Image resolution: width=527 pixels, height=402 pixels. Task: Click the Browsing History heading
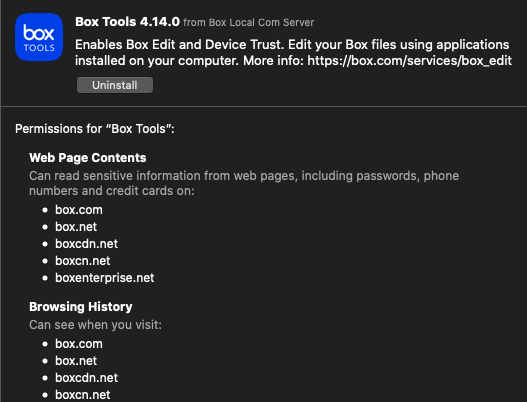[x=81, y=307]
